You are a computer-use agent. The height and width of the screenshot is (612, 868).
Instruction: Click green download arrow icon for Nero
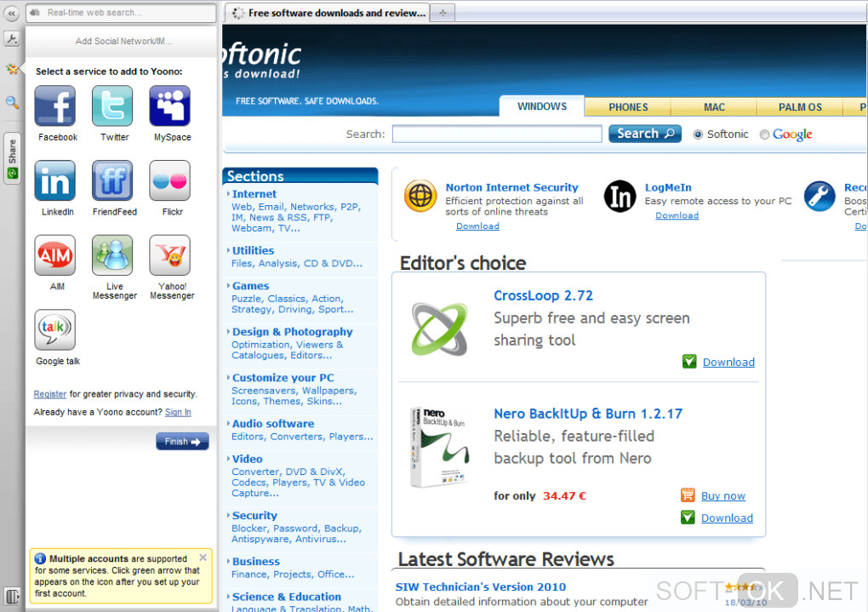click(x=688, y=518)
